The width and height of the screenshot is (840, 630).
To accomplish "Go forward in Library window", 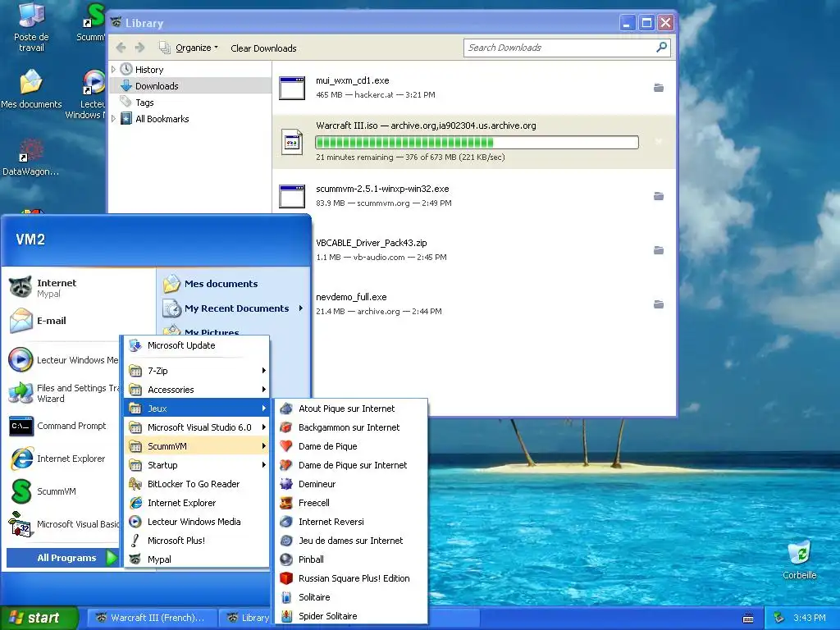I will click(x=139, y=48).
